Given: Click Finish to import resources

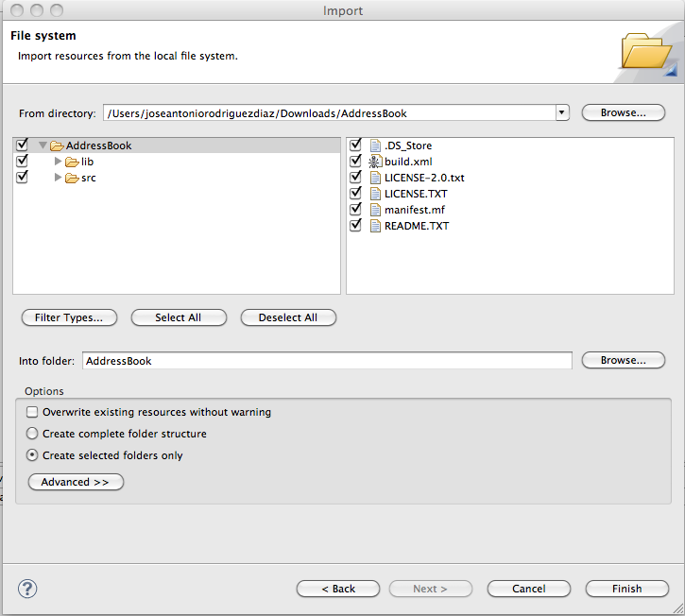Looking at the screenshot, I should click(x=627, y=589).
